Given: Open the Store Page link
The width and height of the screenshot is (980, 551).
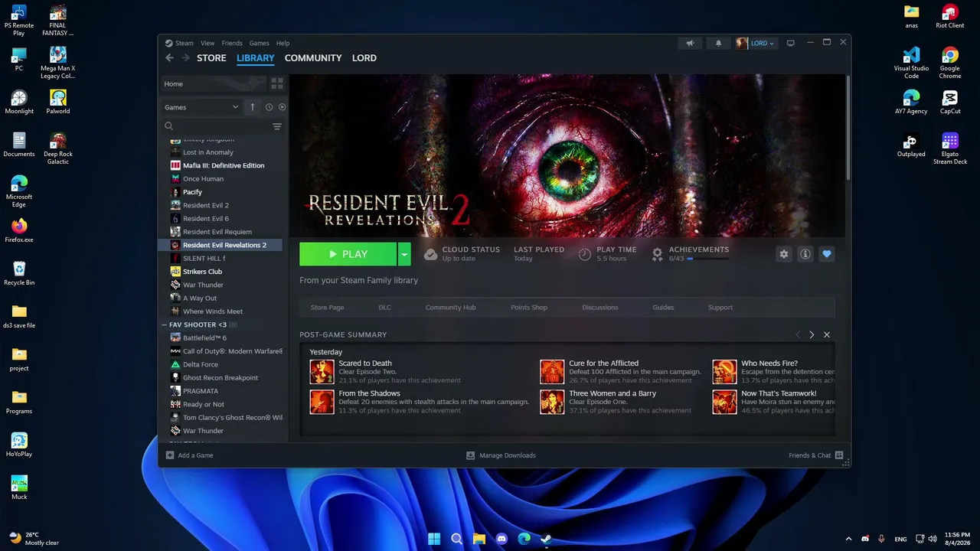Looking at the screenshot, I should click(327, 308).
